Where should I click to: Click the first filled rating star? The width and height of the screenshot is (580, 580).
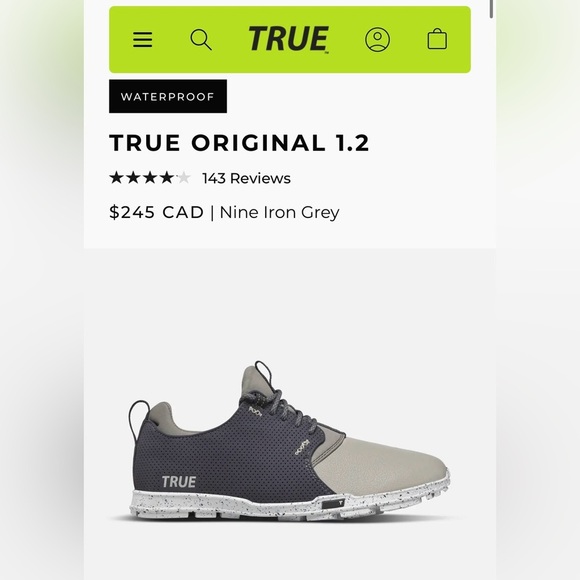116,178
